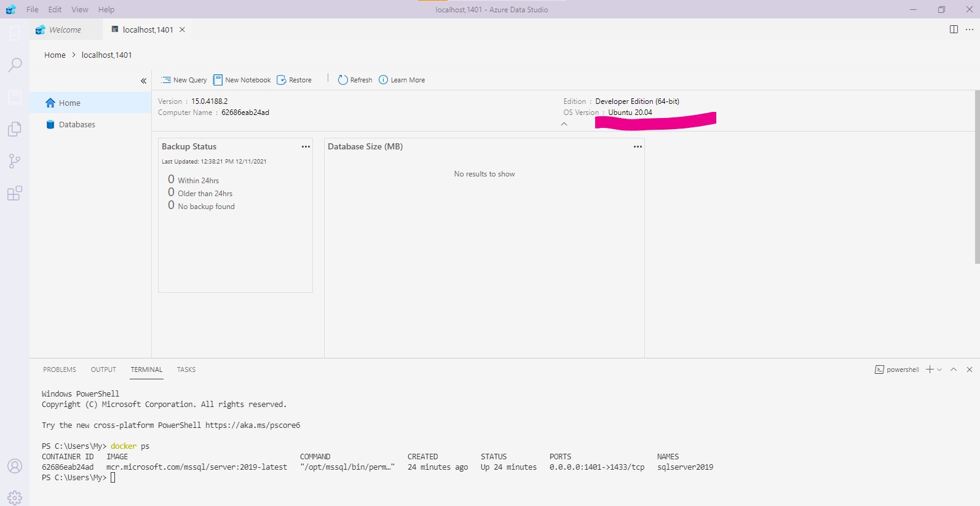The image size is (980, 506).
Task: Add a new terminal with plus icon
Action: tap(930, 370)
